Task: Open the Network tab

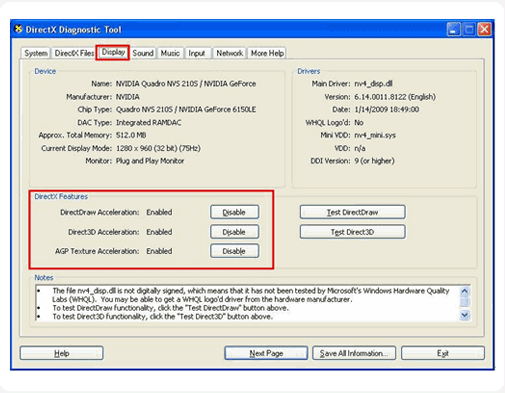Action: click(230, 53)
